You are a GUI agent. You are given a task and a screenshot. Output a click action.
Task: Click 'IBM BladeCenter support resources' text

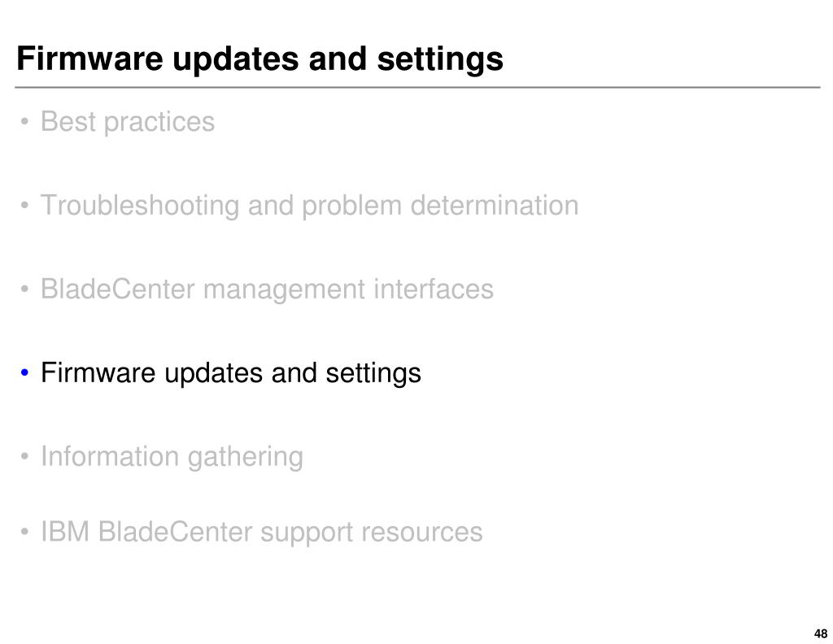262,533
